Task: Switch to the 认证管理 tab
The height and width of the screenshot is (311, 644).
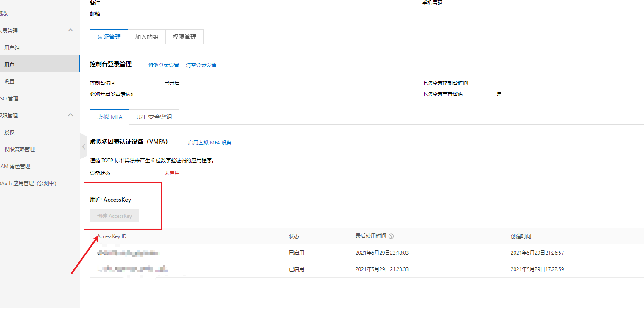Action: 109,37
